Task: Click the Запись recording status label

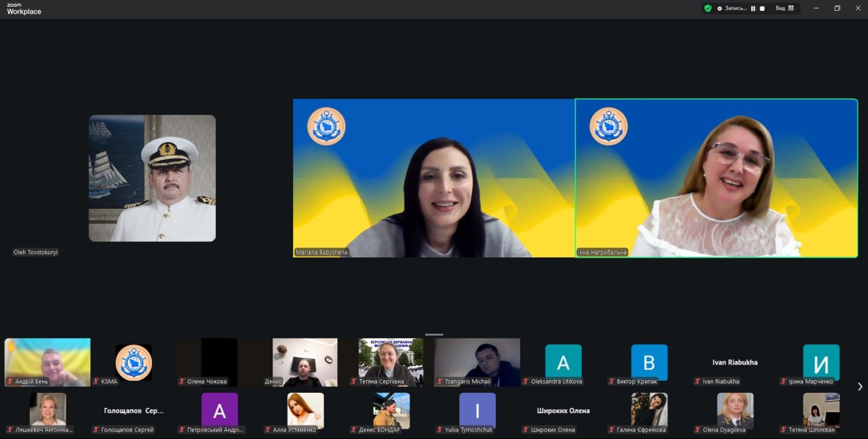Action: tap(735, 8)
